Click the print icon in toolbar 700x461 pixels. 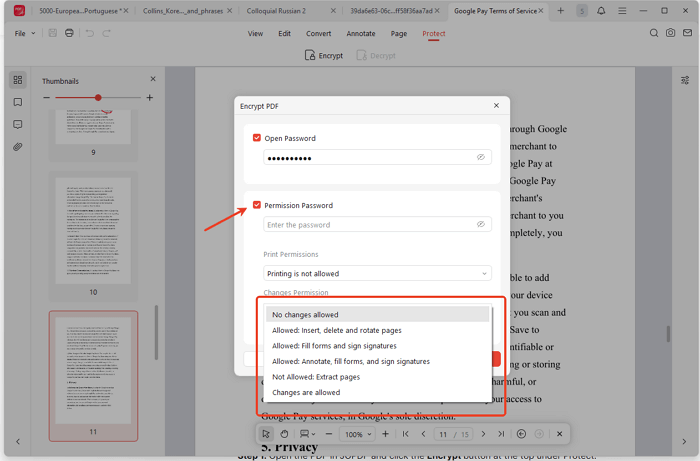[69, 33]
